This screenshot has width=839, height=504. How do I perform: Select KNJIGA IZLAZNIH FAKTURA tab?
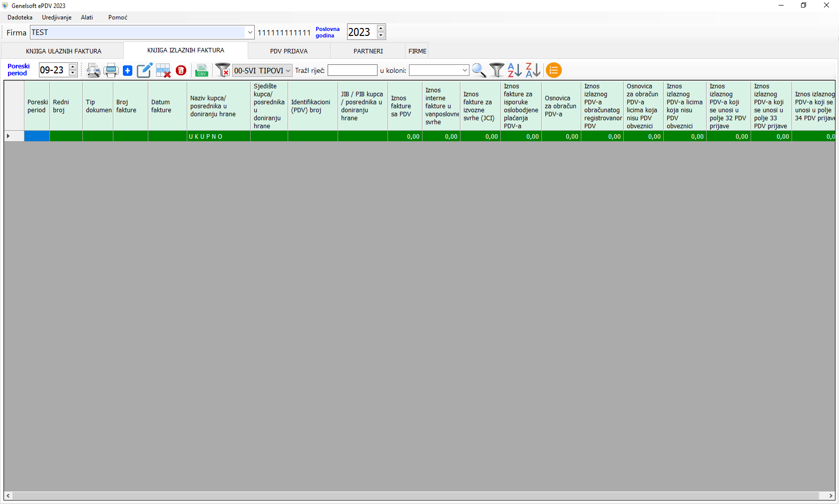pos(186,50)
